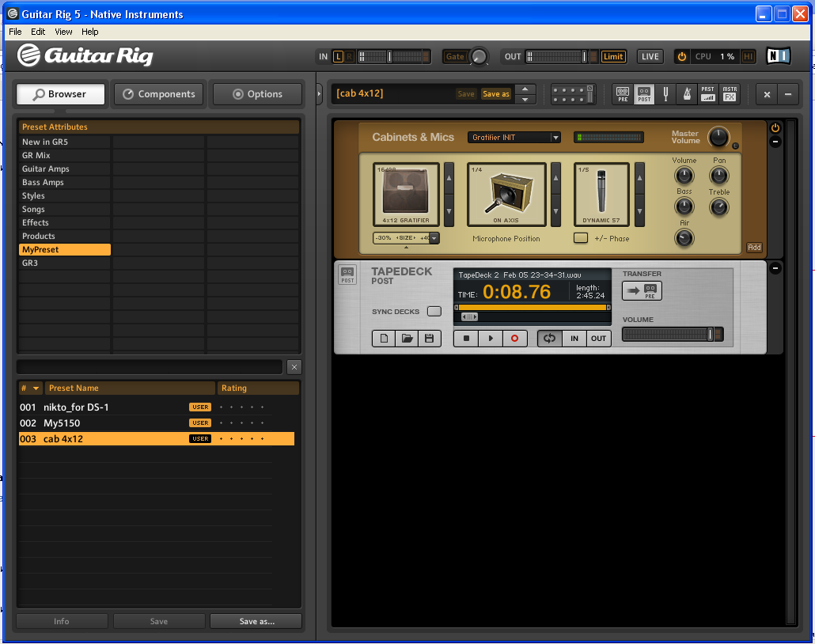Enable the Sync Decks checkbox
Viewport: 815px width, 644px height.
434,312
